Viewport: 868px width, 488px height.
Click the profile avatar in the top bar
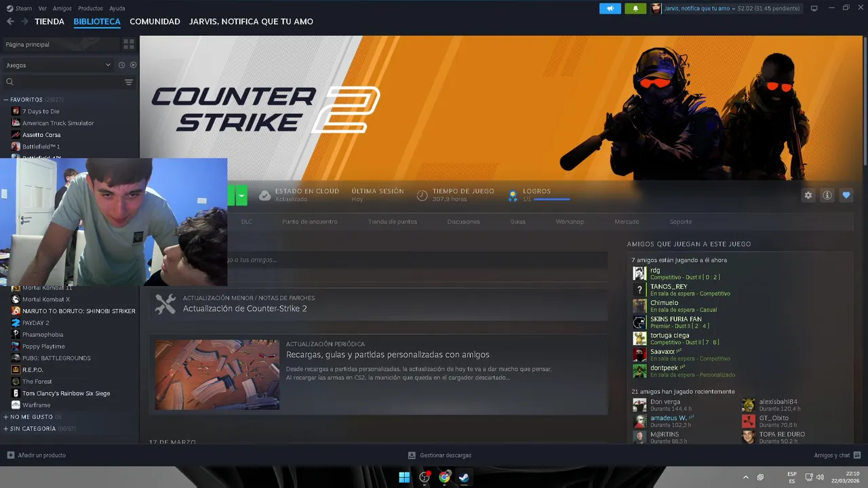pyautogui.click(x=656, y=8)
